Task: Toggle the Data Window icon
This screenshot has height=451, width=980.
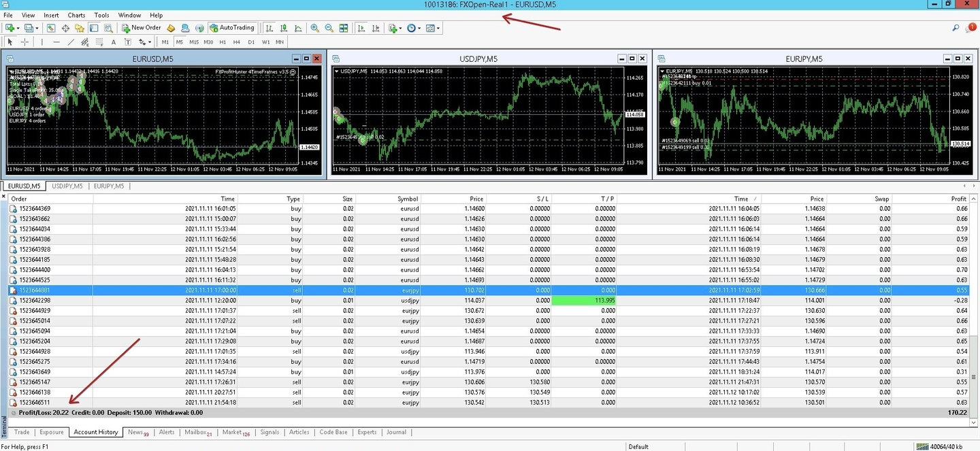Action: click(65, 28)
